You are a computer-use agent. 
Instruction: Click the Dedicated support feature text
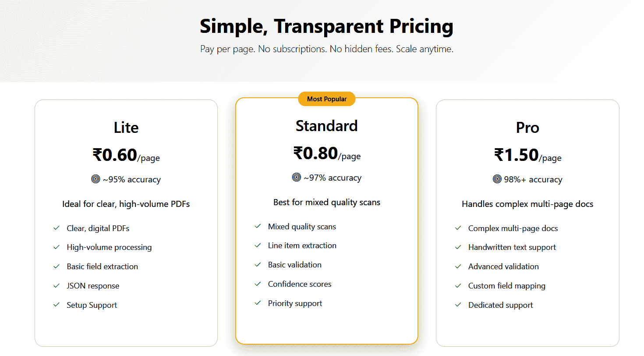coord(500,305)
